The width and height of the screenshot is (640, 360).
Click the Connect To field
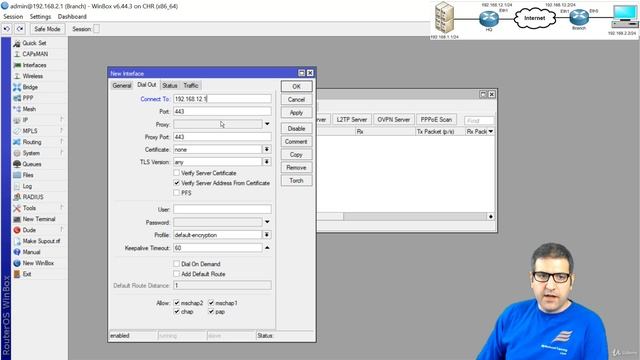click(222, 99)
